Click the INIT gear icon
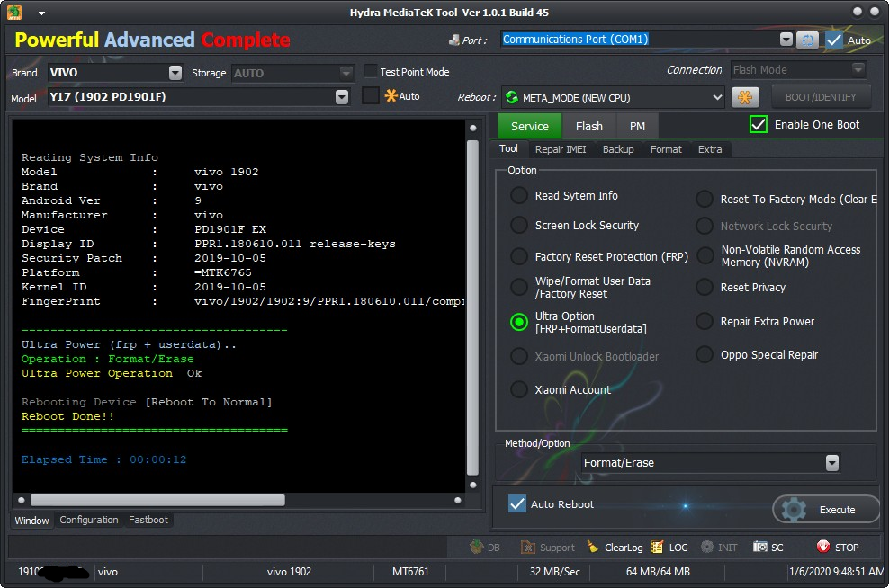Image resolution: width=889 pixels, height=588 pixels. click(x=707, y=548)
